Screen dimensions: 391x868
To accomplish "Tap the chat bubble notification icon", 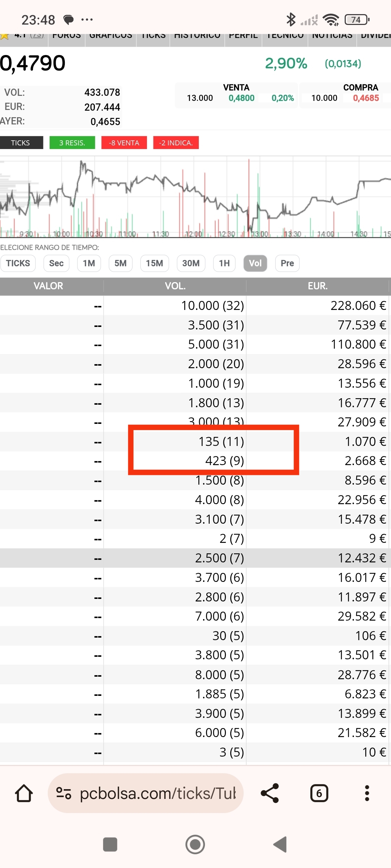I will tap(68, 20).
